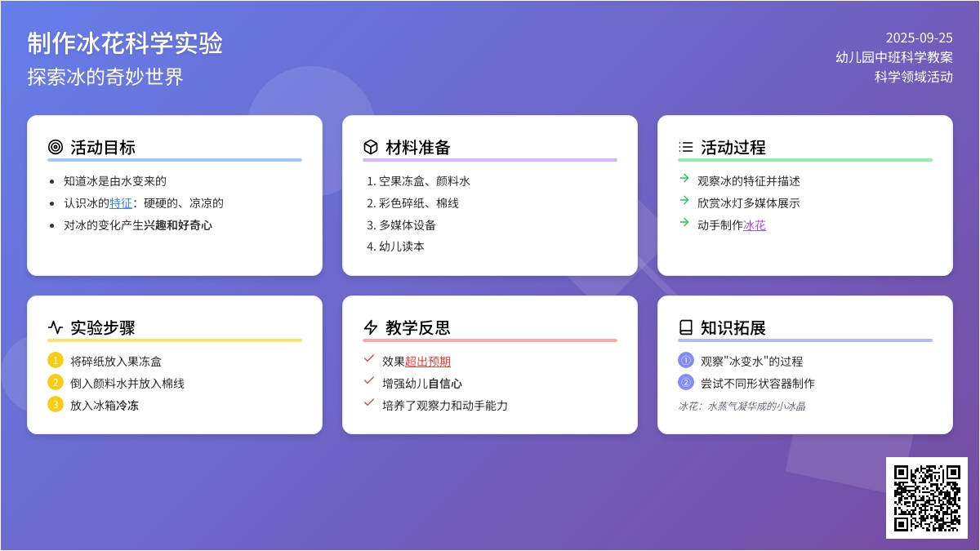This screenshot has height=551, width=980.
Task: Click the pulse icon beside 实验步骤
Action: pos(56,328)
